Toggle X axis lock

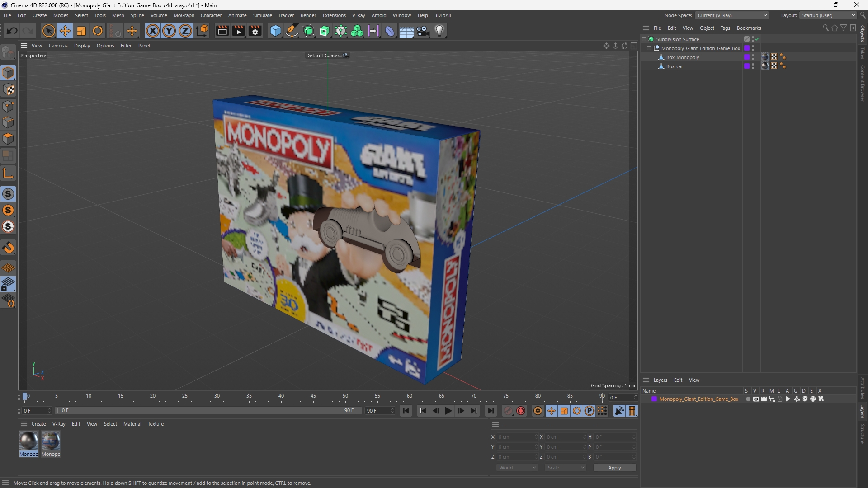tap(152, 31)
